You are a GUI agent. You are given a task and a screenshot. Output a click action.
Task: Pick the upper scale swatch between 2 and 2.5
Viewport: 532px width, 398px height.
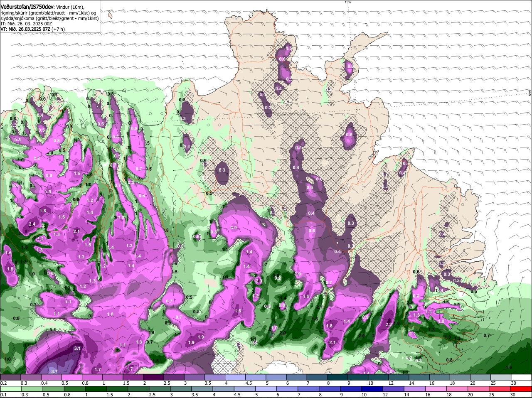coord(153,377)
